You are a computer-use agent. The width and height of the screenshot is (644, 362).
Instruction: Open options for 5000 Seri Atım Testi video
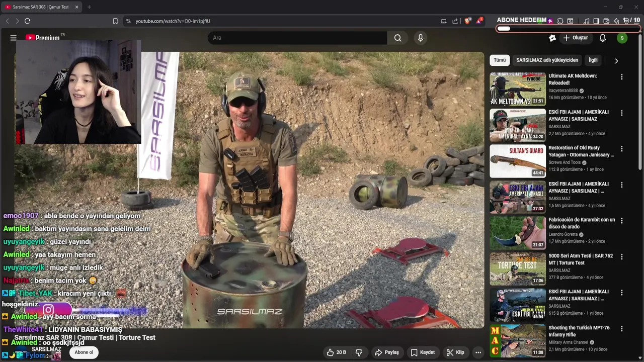pos(622,257)
